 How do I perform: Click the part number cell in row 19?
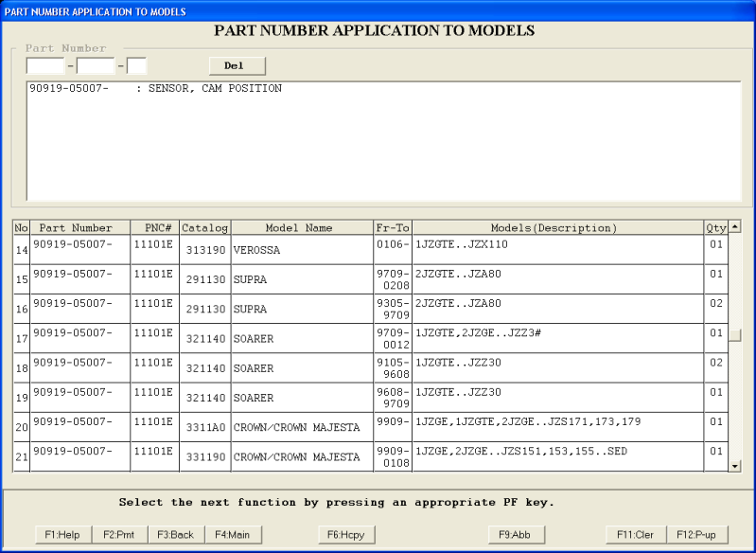click(80, 398)
